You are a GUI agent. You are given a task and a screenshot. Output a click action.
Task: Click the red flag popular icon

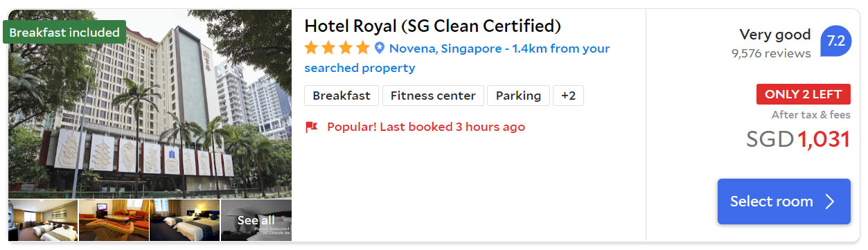point(312,127)
